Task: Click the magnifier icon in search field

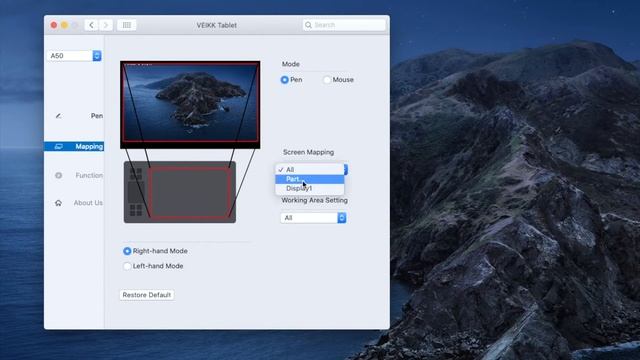Action: pos(309,25)
